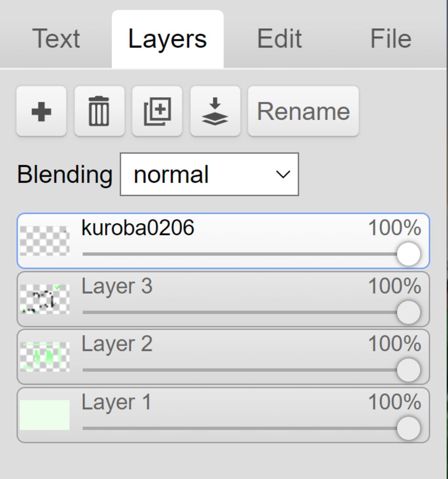Open the Edit tab
The height and width of the screenshot is (479, 448).
click(x=279, y=39)
